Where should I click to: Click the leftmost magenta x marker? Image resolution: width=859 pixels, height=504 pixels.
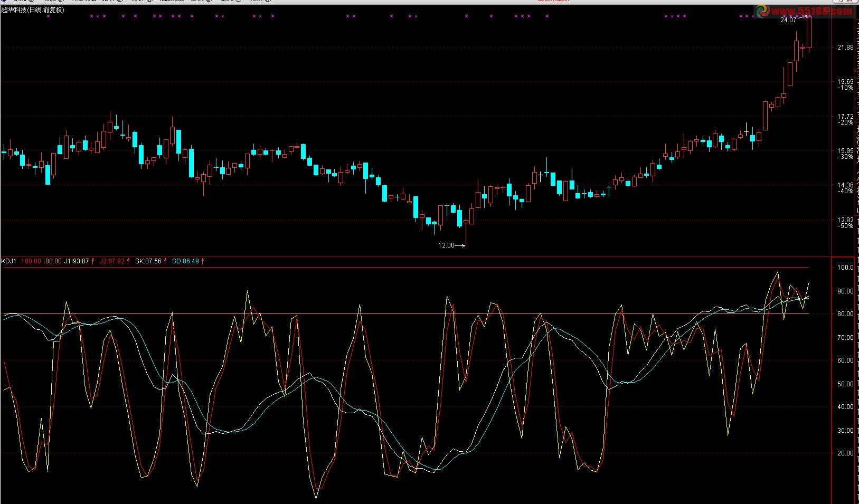click(48, 16)
